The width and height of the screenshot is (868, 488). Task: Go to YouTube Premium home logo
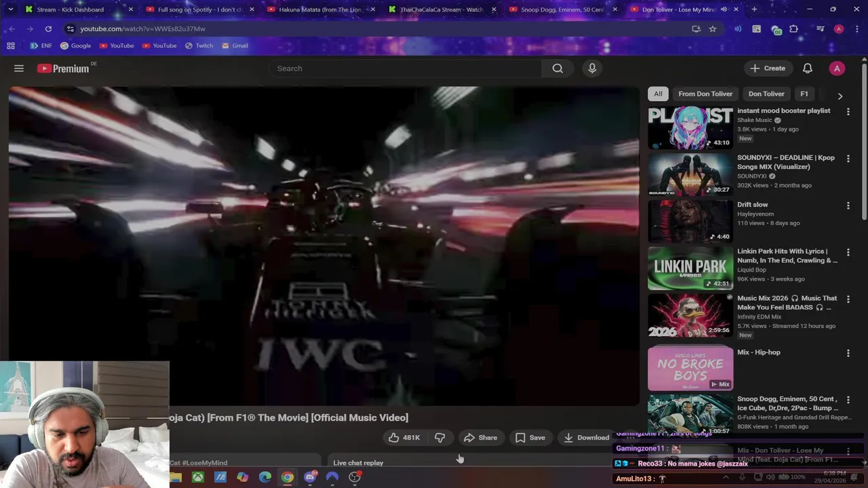point(63,68)
